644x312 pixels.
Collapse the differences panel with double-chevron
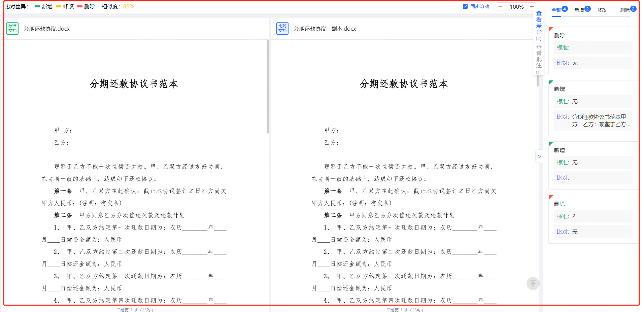pos(539,156)
